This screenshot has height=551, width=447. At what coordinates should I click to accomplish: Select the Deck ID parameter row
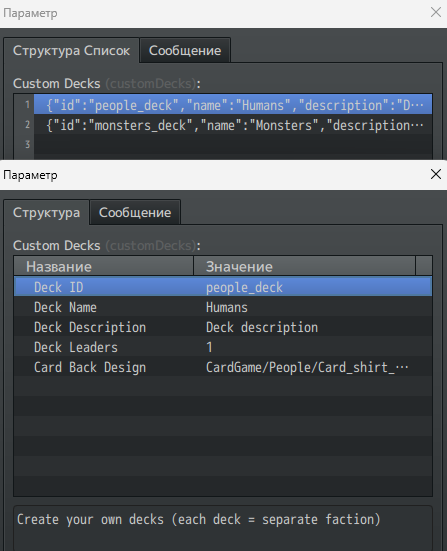click(223, 287)
